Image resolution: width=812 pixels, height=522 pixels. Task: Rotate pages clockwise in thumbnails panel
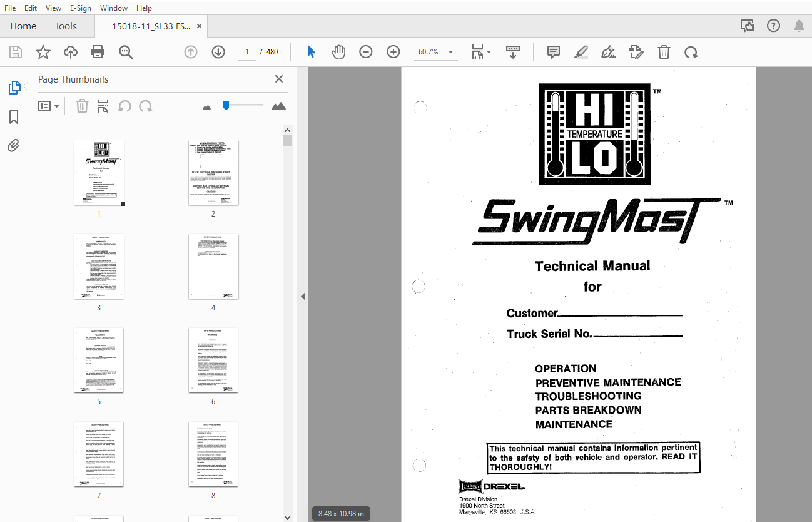[146, 106]
